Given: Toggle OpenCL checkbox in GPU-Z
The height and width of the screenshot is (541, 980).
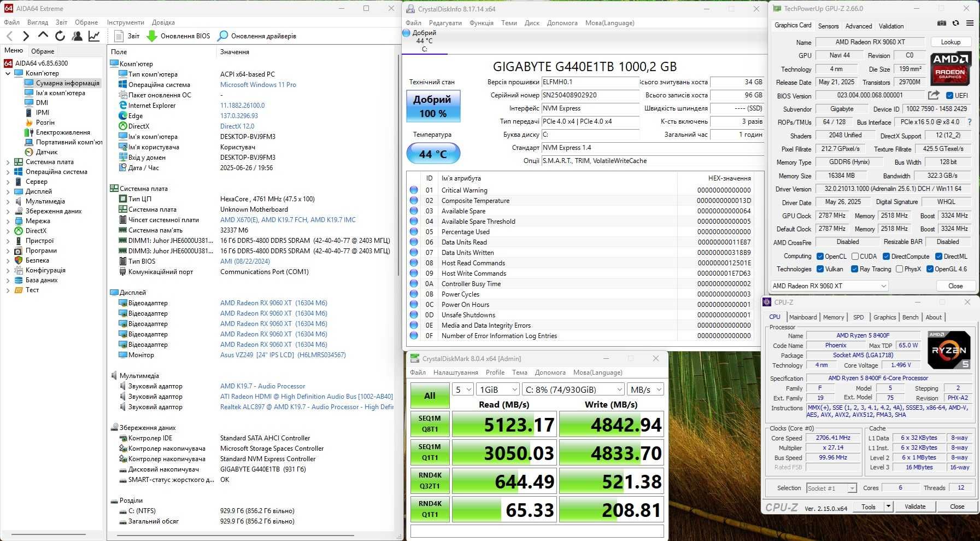Looking at the screenshot, I should tap(820, 257).
